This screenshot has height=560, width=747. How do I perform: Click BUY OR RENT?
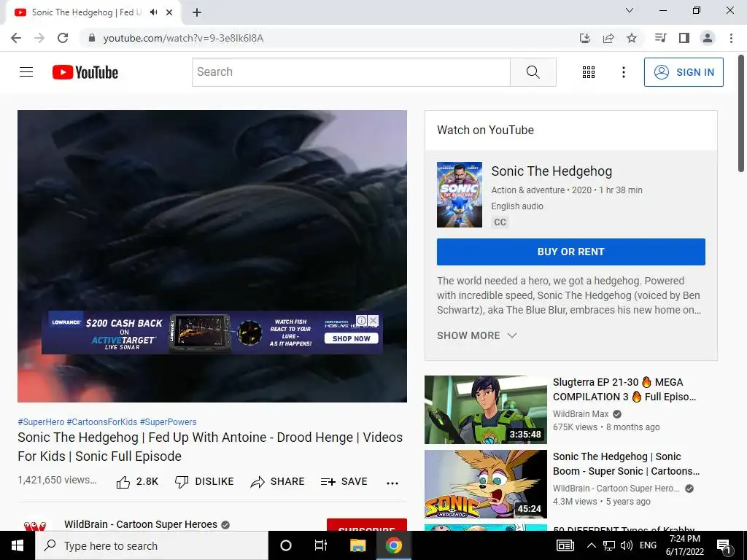tap(570, 252)
